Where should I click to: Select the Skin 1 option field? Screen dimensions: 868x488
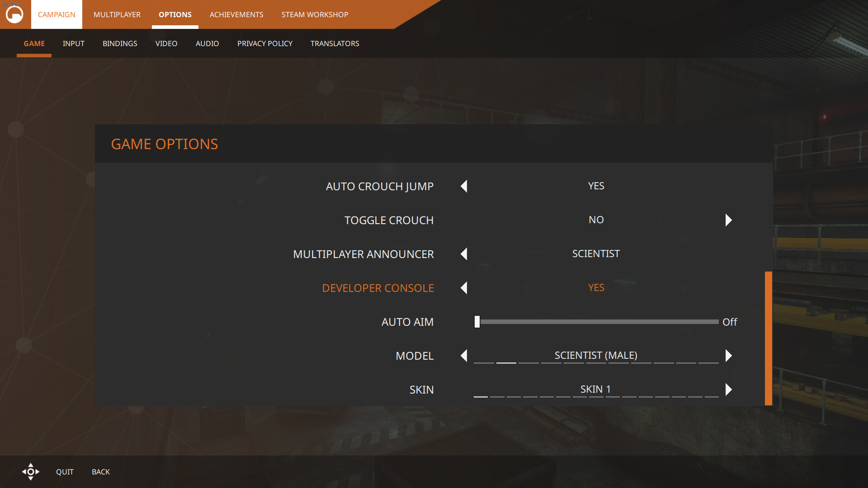(x=596, y=389)
